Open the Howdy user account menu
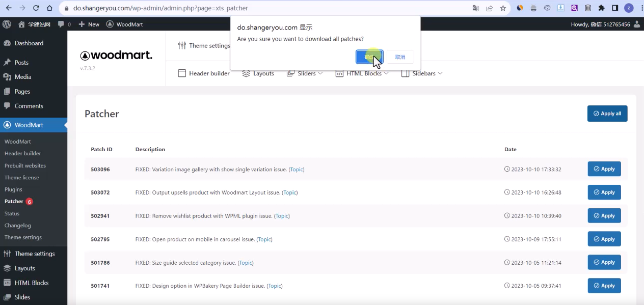Image resolution: width=644 pixels, height=305 pixels. (x=605, y=24)
